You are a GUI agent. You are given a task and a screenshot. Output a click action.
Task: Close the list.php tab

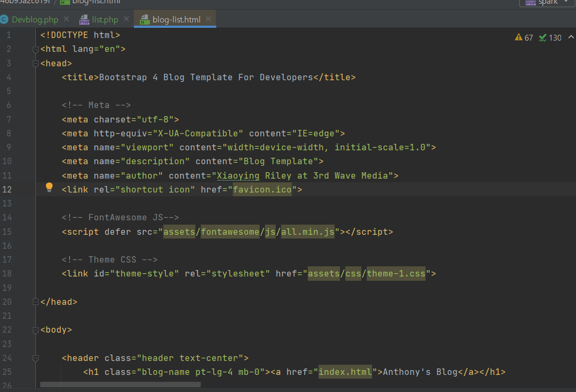point(126,19)
